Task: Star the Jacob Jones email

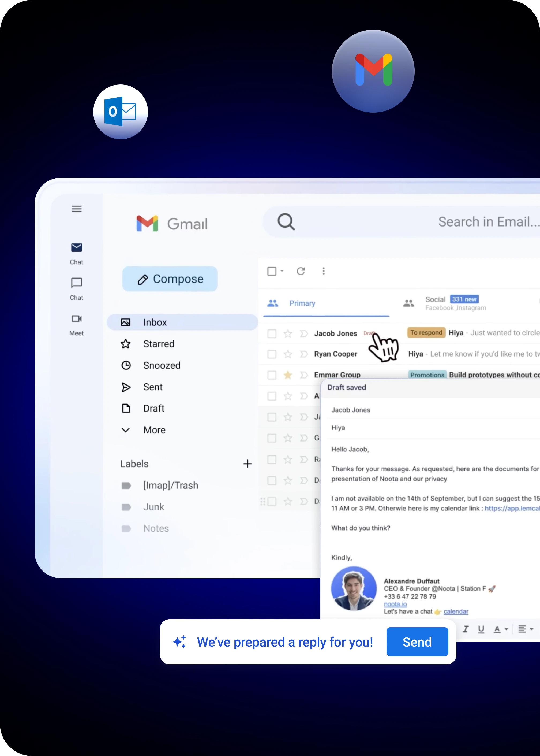Action: (287, 333)
